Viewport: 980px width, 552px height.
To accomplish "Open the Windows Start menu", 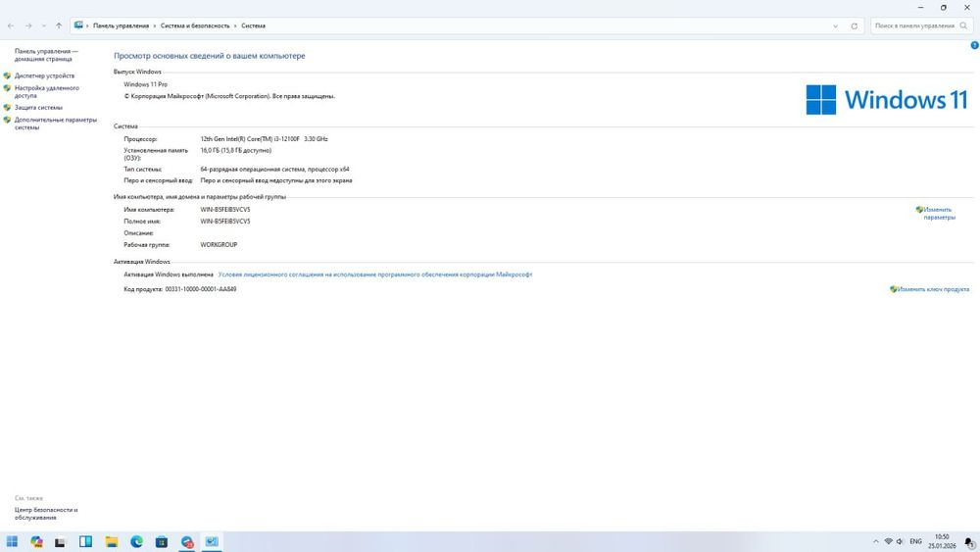I will 12,541.
